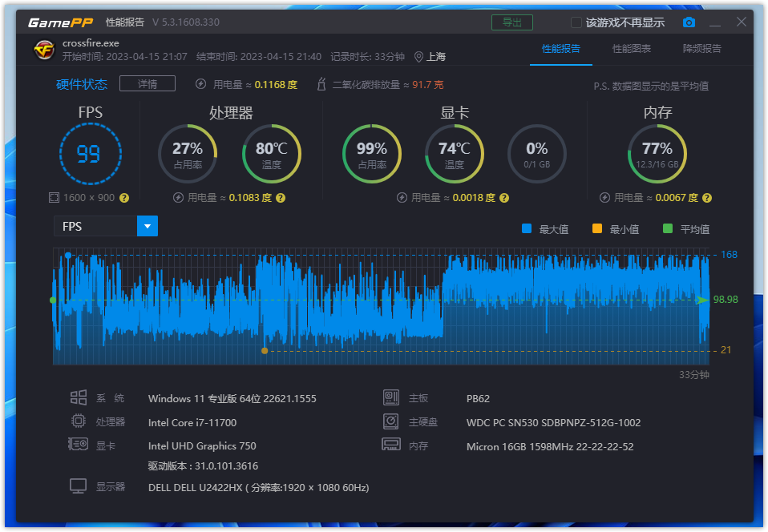Image resolution: width=768 pixels, height=532 pixels.
Task: Click the memory 77% gauge
Action: pyautogui.click(x=657, y=154)
